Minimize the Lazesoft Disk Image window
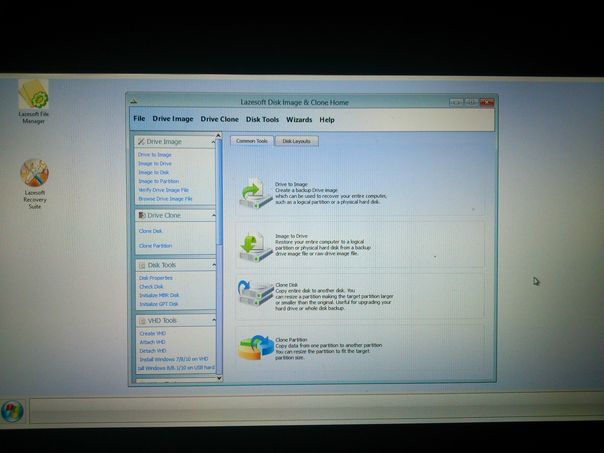 [456, 102]
